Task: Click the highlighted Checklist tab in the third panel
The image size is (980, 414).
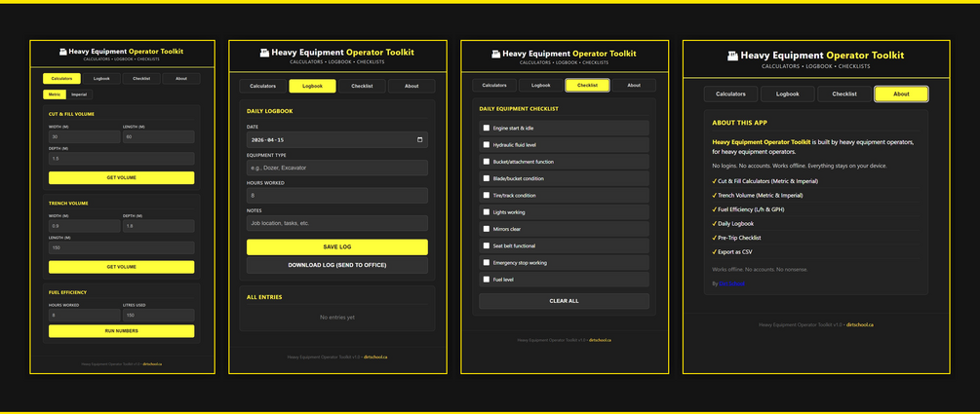Action: (587, 86)
